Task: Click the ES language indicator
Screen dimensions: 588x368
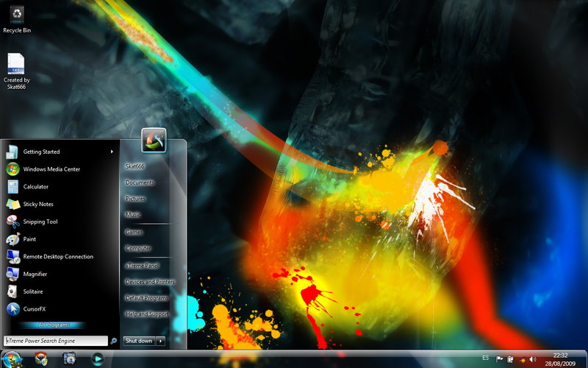Action: coord(485,358)
